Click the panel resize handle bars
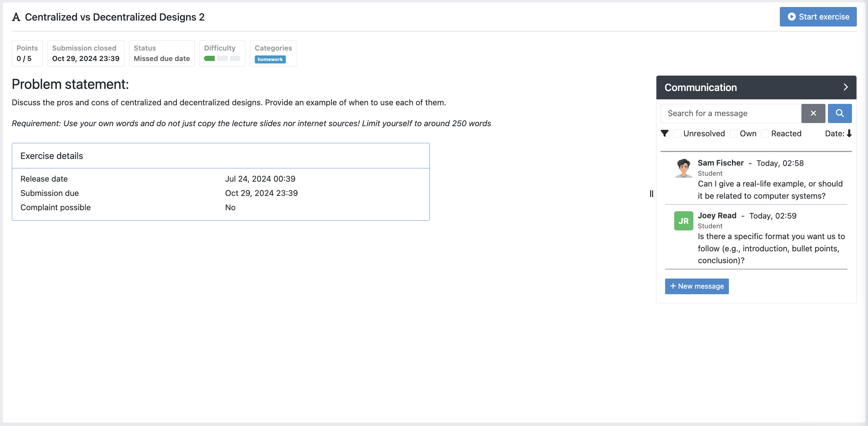 [x=651, y=193]
